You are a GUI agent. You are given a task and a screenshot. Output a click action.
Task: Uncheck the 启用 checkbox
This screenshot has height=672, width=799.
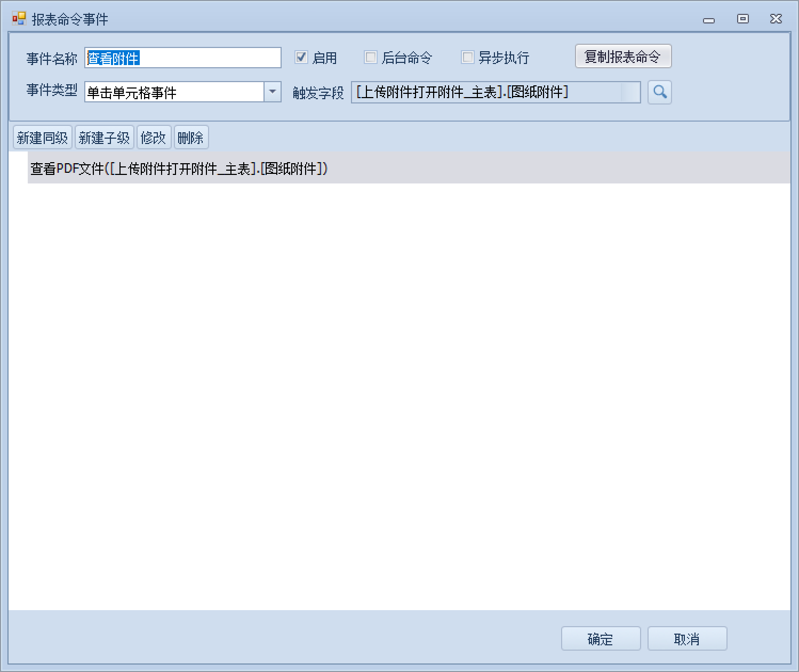(x=301, y=58)
